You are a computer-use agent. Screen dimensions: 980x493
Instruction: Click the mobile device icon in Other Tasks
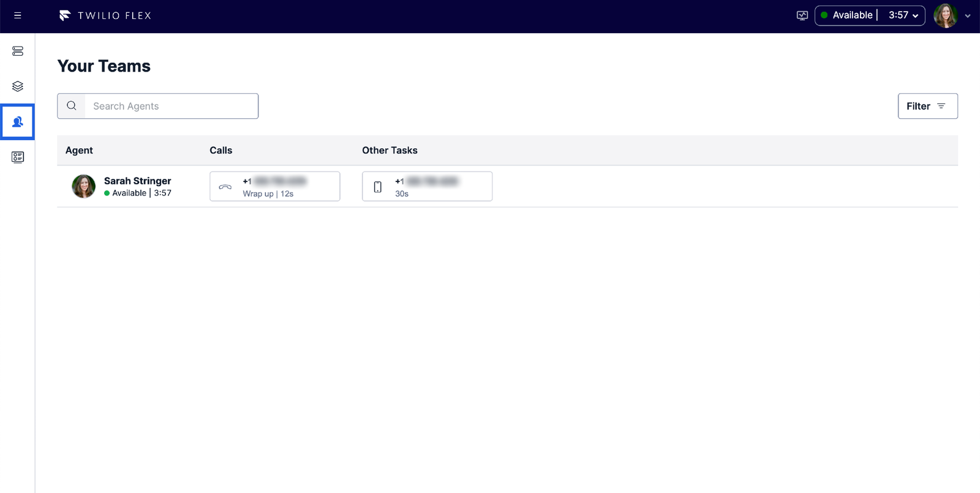[378, 187]
